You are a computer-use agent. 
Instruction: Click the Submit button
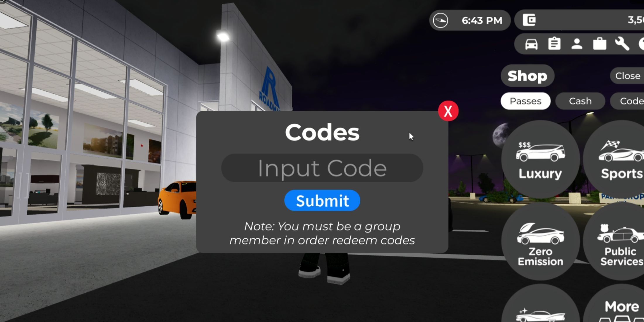coord(322,201)
